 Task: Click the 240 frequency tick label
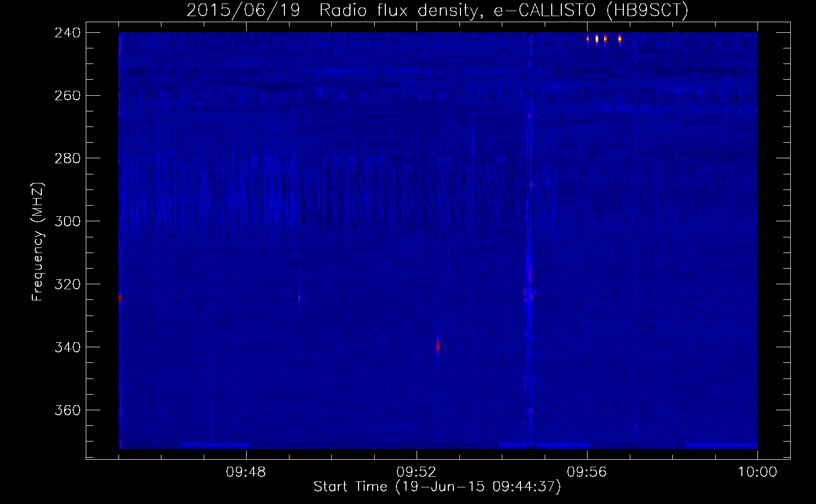68,33
